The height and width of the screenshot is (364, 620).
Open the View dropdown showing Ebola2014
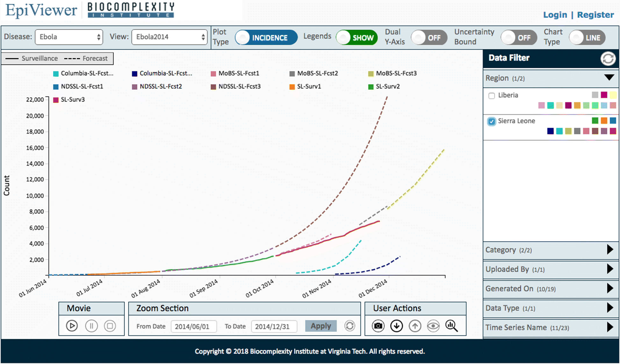169,37
